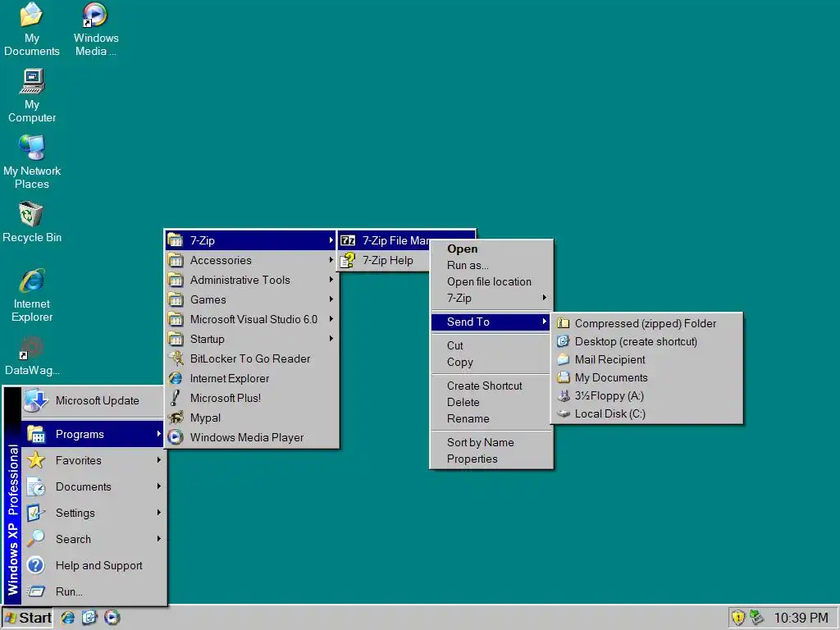Screen dimensions: 840x630
Task: Send to My Documents
Action: click(x=646, y=377)
